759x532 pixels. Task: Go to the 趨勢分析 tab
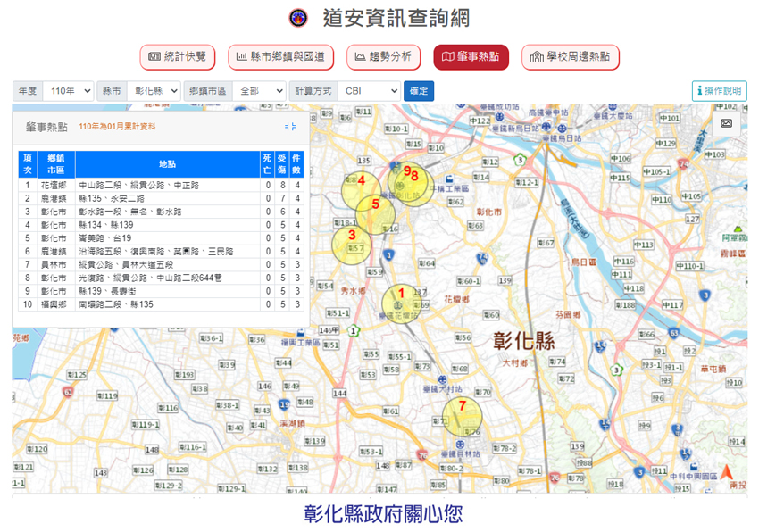point(383,57)
